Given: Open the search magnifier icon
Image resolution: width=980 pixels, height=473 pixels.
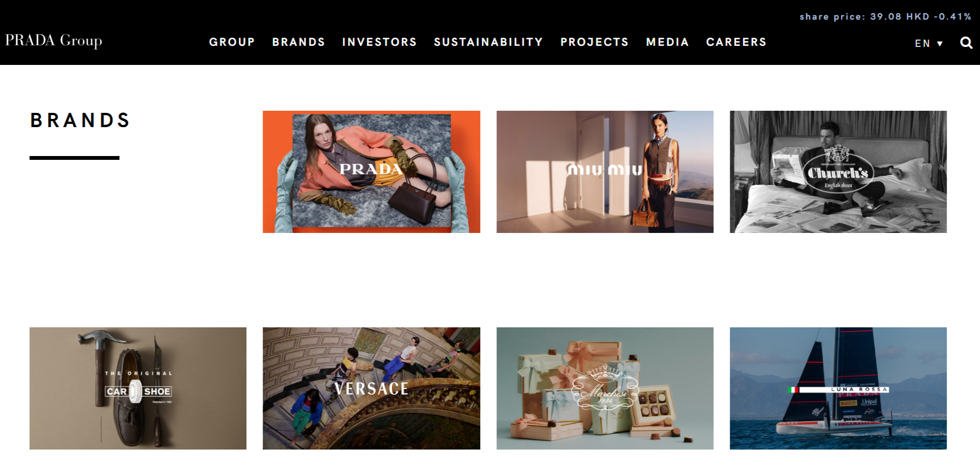Looking at the screenshot, I should (966, 43).
